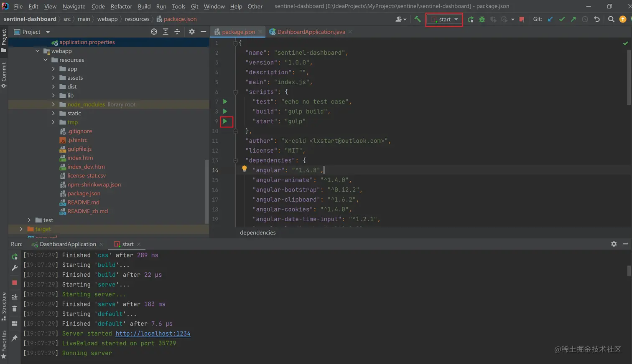Run the 'start' script gutter arrow
Viewport: 632px width, 364px height.
[x=225, y=121]
